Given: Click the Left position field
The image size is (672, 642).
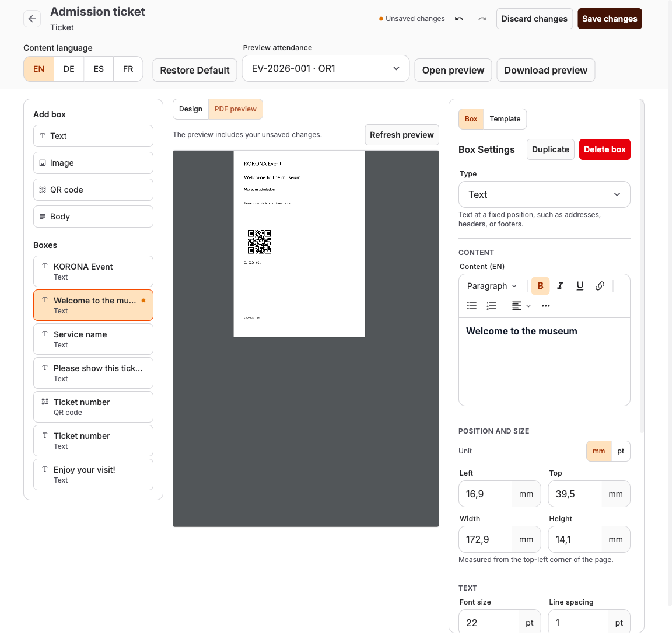Looking at the screenshot, I should pos(499,494).
